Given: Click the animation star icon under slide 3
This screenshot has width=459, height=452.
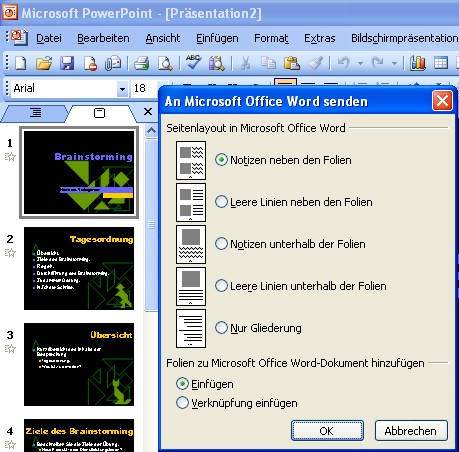Looking at the screenshot, I should pos(10,349).
